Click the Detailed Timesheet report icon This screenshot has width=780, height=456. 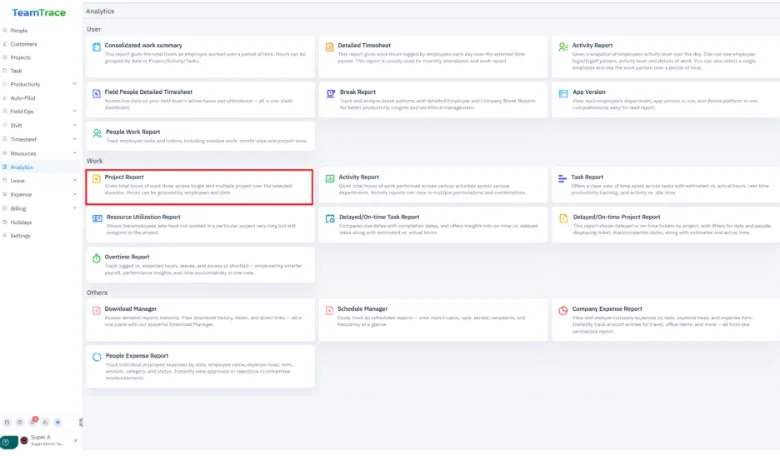click(329, 47)
